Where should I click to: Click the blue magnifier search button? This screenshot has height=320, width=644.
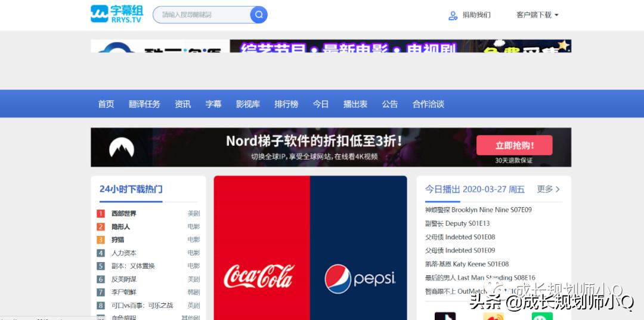point(259,15)
